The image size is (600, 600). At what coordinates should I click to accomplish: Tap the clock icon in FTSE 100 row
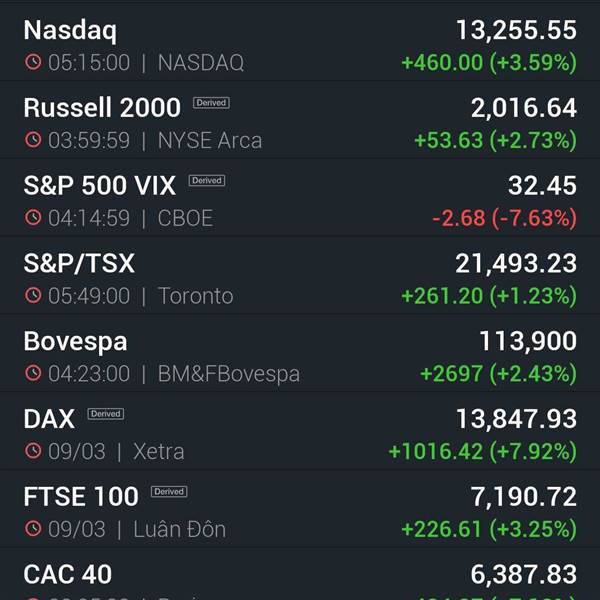pyautogui.click(x=33, y=528)
